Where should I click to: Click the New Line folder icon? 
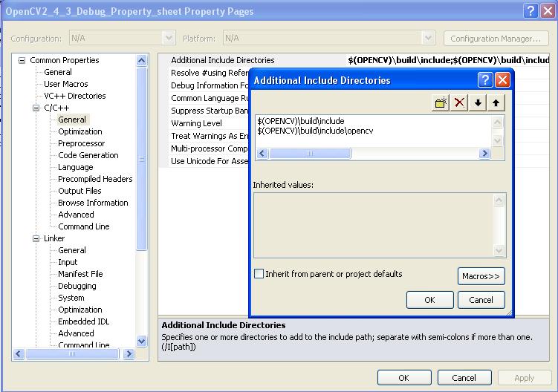click(x=441, y=102)
